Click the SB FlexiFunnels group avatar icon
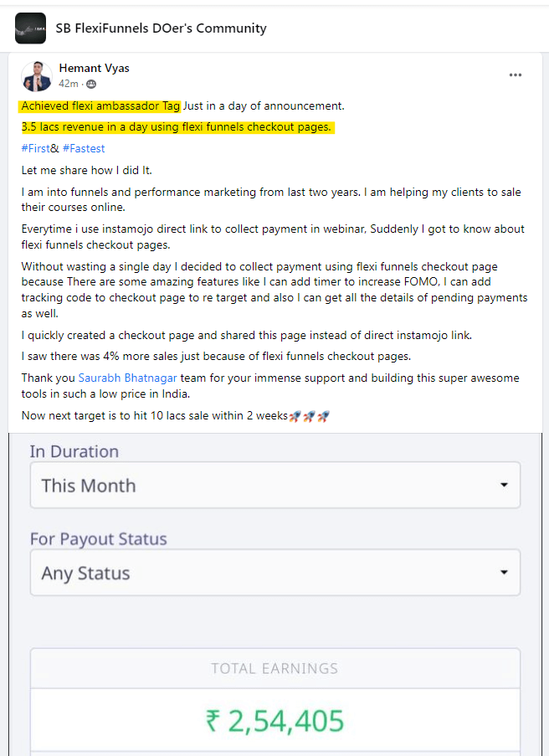Viewport: 549px width, 756px height. tap(30, 28)
